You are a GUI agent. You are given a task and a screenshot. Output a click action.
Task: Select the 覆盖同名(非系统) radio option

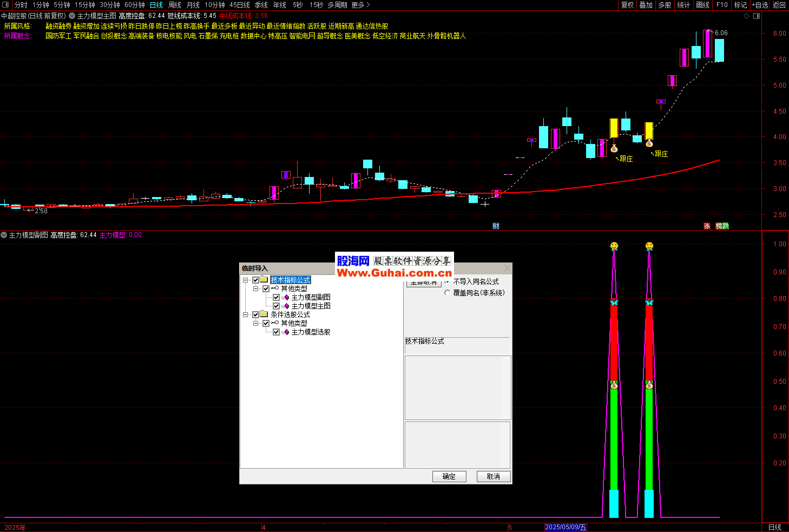pyautogui.click(x=447, y=293)
